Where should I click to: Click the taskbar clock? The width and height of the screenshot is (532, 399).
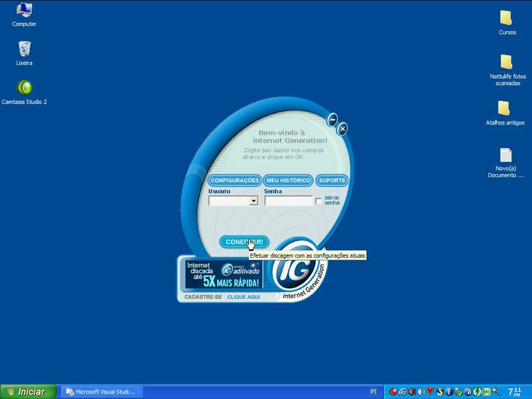(514, 392)
